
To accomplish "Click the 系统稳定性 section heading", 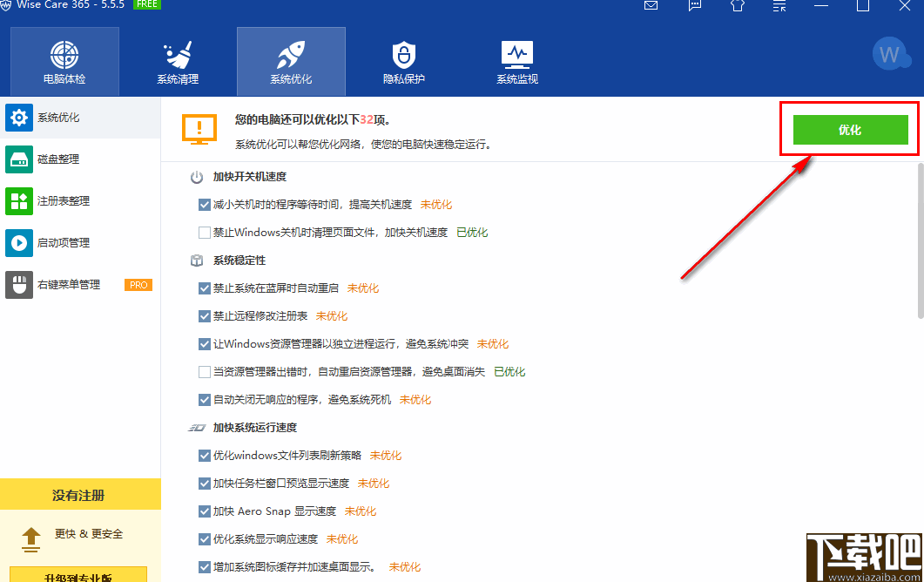I will point(239,261).
